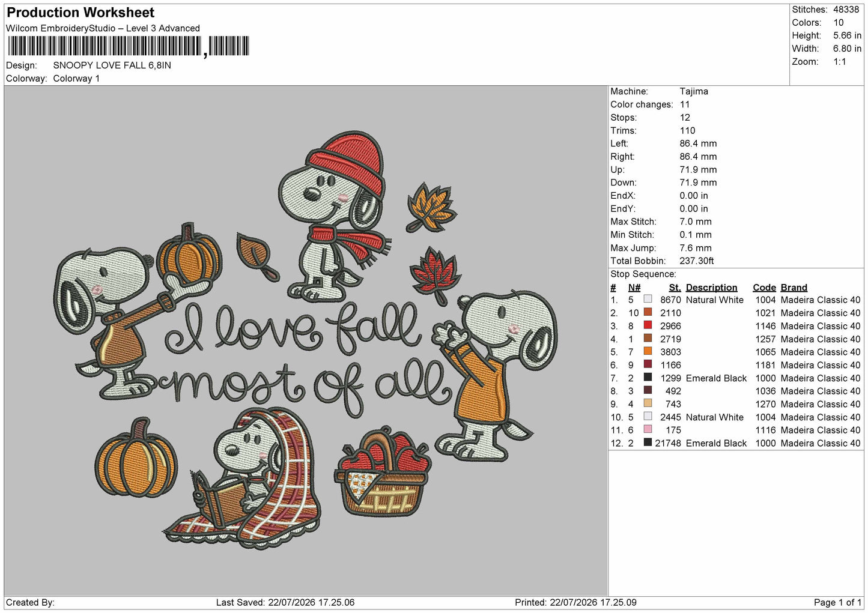Click the stitch count 175

pos(673,430)
